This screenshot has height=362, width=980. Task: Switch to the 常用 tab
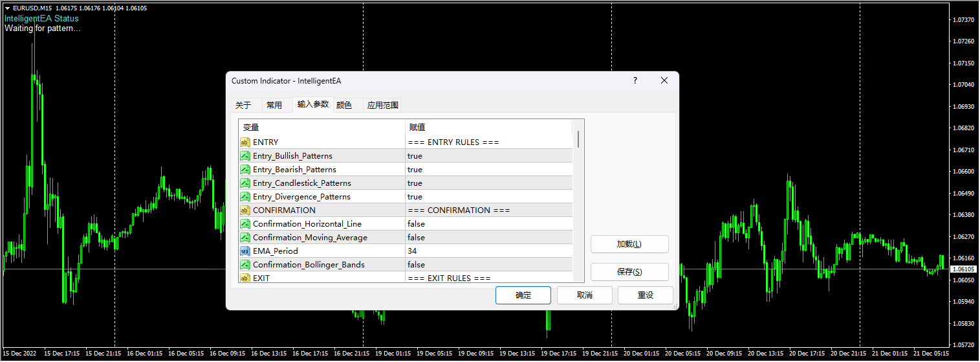tap(274, 105)
